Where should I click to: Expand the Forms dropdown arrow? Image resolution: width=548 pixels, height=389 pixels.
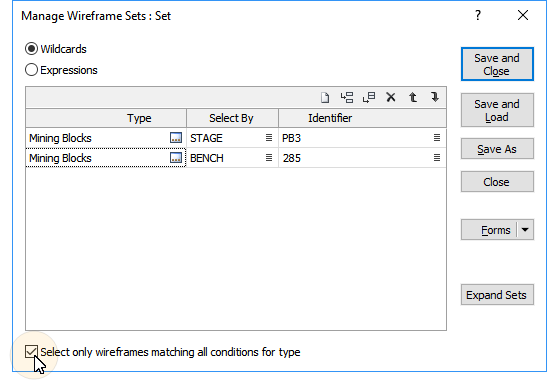[x=525, y=230]
